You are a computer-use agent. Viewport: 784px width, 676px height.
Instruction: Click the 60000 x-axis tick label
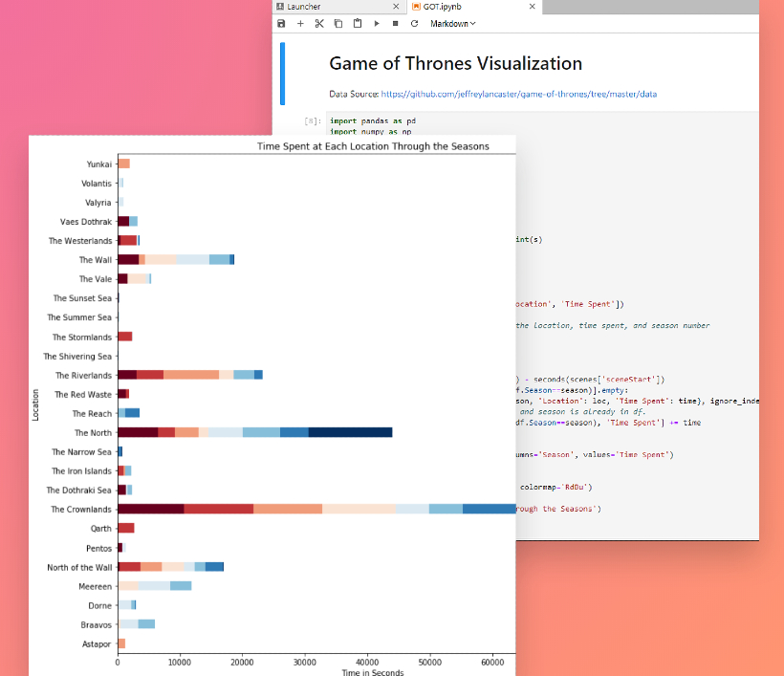tap(492, 663)
